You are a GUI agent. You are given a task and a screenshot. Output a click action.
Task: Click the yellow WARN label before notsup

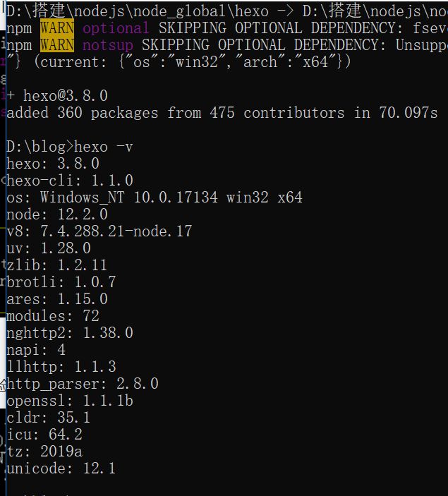click(57, 44)
